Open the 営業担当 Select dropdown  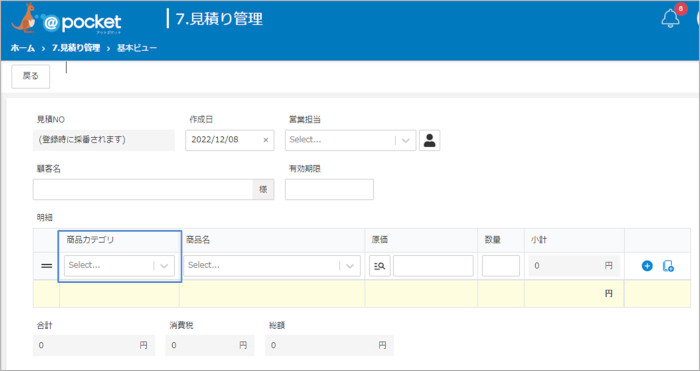click(x=350, y=140)
